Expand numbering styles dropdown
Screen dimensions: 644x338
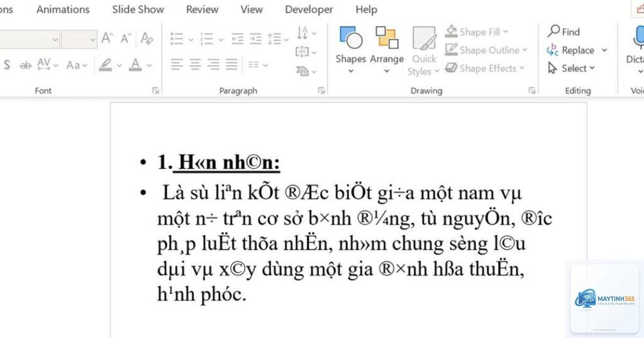tap(221, 40)
